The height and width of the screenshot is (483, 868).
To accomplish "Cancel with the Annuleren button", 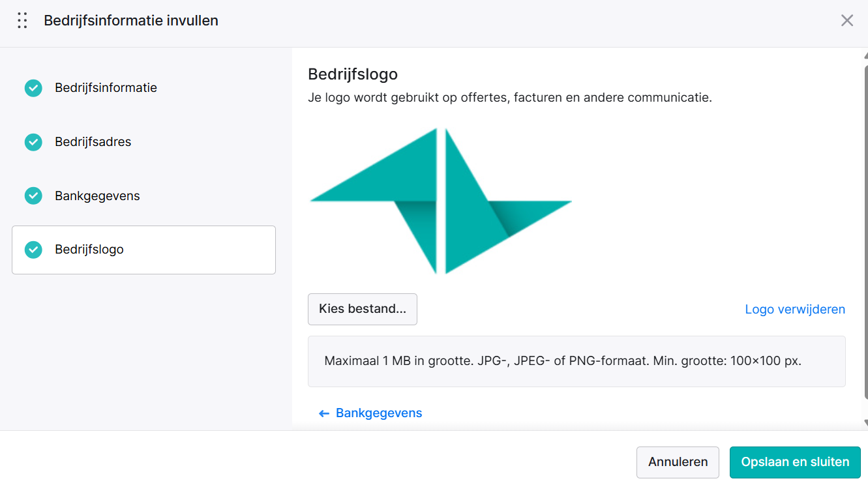I will 678,462.
